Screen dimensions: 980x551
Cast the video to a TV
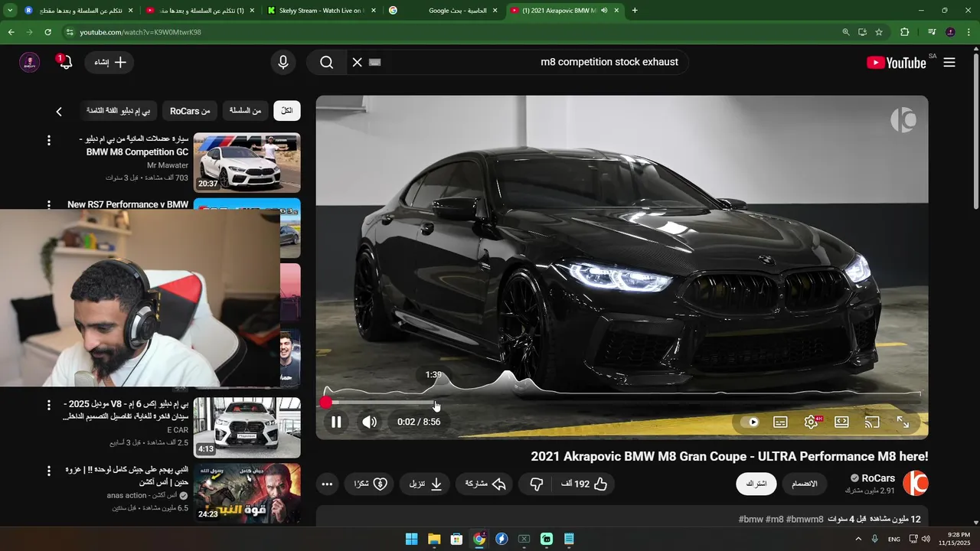(x=872, y=422)
